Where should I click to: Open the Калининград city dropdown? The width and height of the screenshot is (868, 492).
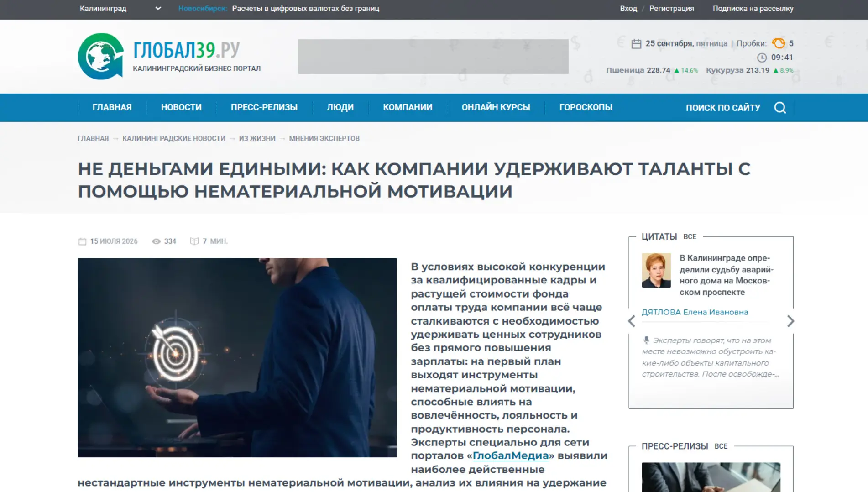(120, 8)
